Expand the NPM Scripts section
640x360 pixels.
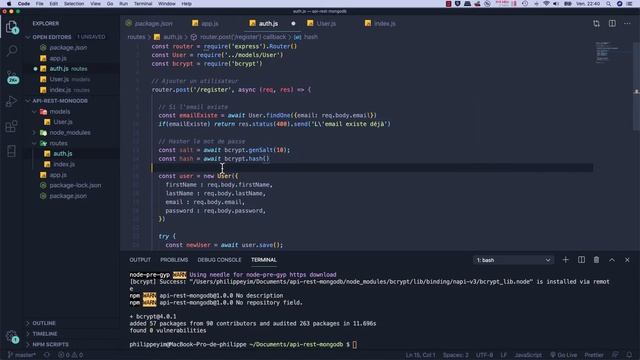pyautogui.click(x=50, y=344)
